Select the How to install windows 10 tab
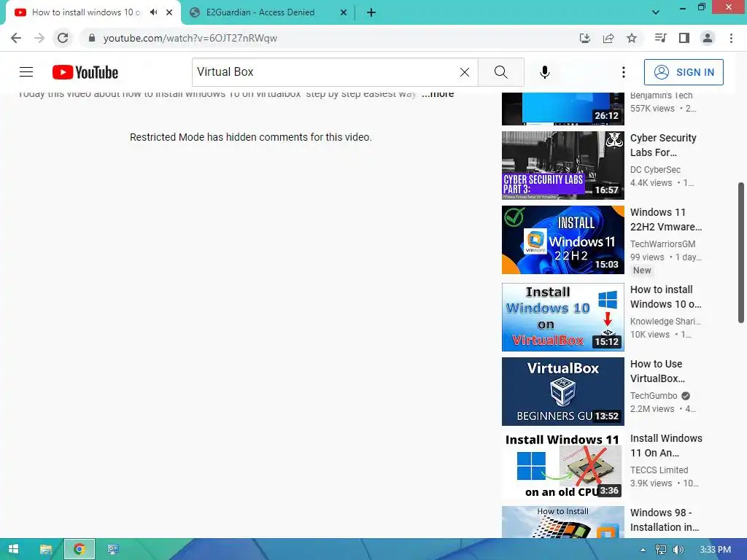The height and width of the screenshot is (560, 747). pyautogui.click(x=86, y=12)
